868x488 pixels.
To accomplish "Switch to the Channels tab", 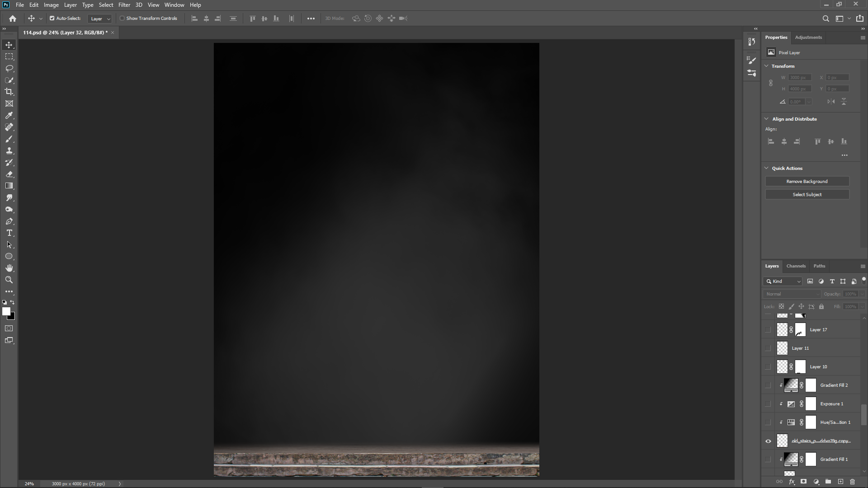I will [x=796, y=266].
